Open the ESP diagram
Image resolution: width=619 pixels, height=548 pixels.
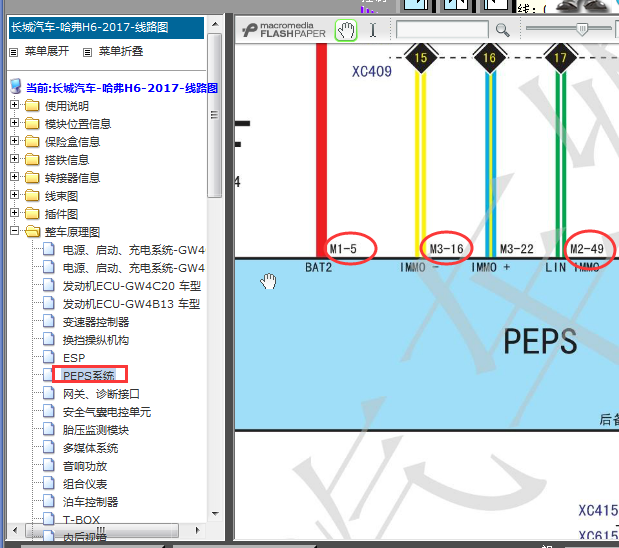(74, 358)
